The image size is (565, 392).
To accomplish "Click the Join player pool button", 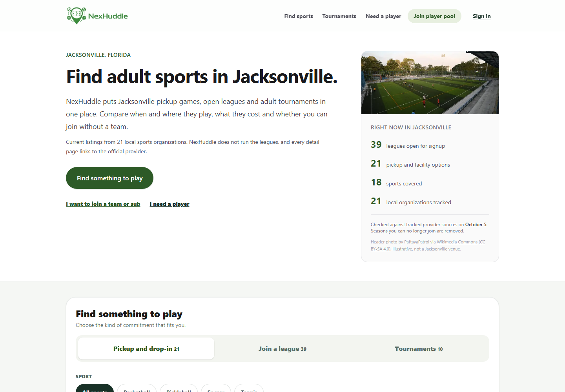I will [x=434, y=16].
